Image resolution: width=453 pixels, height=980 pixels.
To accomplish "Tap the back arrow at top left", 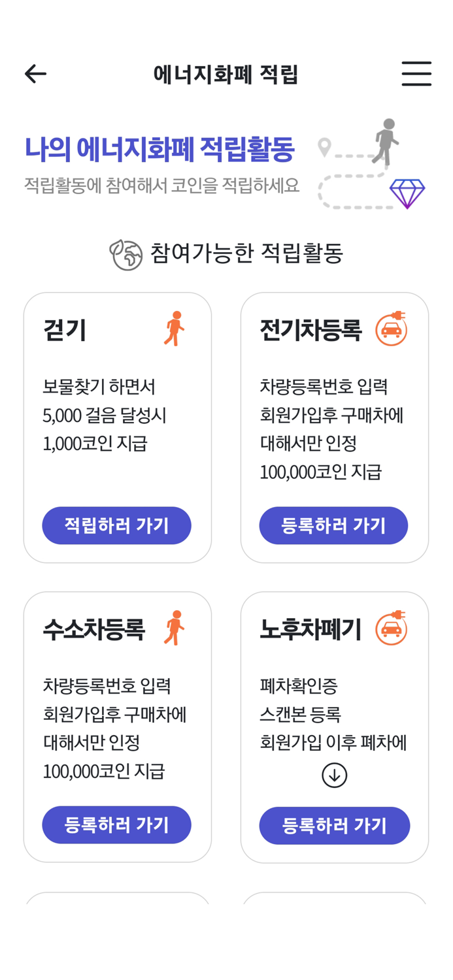I will tap(35, 73).
